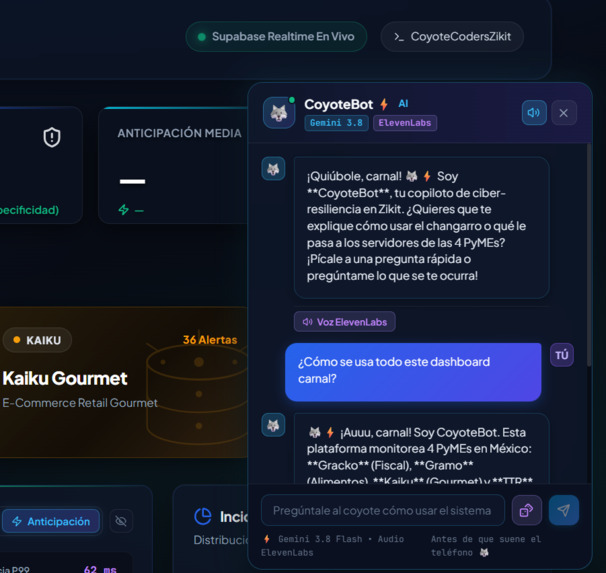The width and height of the screenshot is (606, 573).
Task: Click the TÚ user avatar badge
Action: pos(562,355)
